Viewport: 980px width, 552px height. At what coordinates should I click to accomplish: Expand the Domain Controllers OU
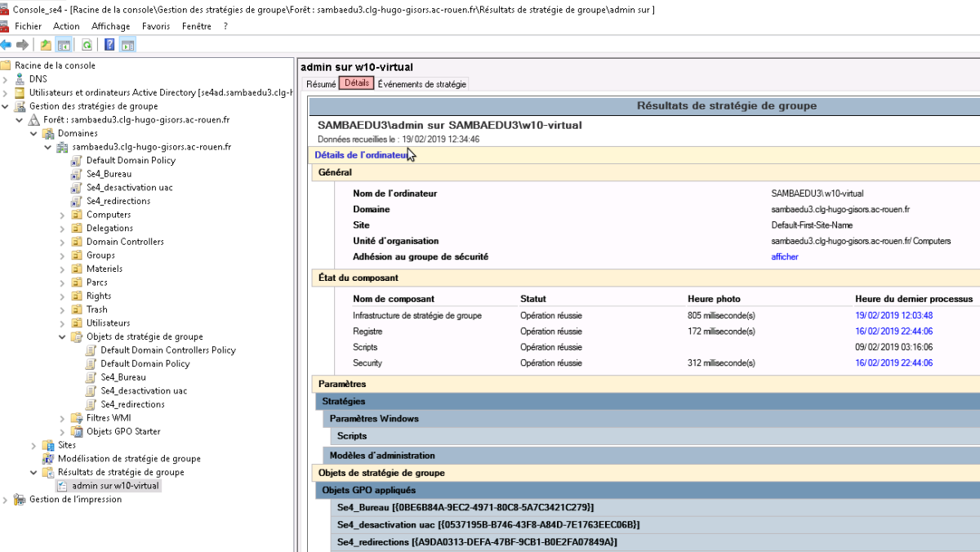(x=63, y=242)
